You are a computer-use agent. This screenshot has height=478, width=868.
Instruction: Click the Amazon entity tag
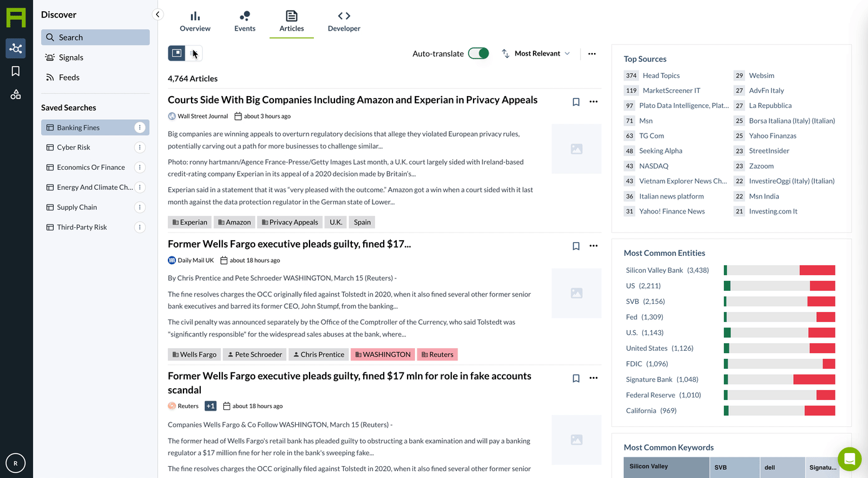click(234, 222)
